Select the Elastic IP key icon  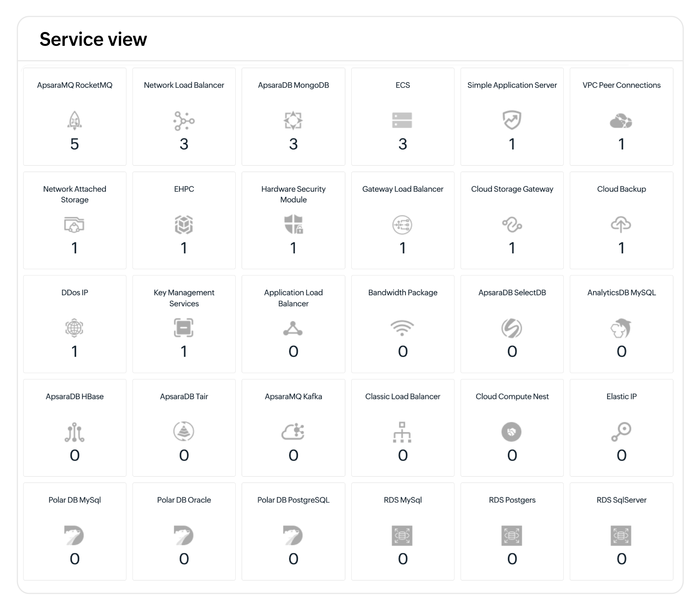click(x=621, y=432)
